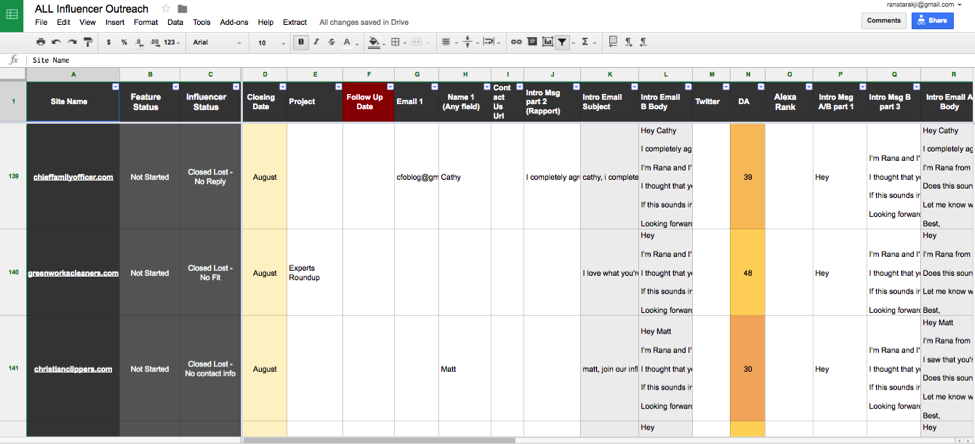Screen dimensions: 975x444
Task: Open the Format menu
Action: pos(146,22)
